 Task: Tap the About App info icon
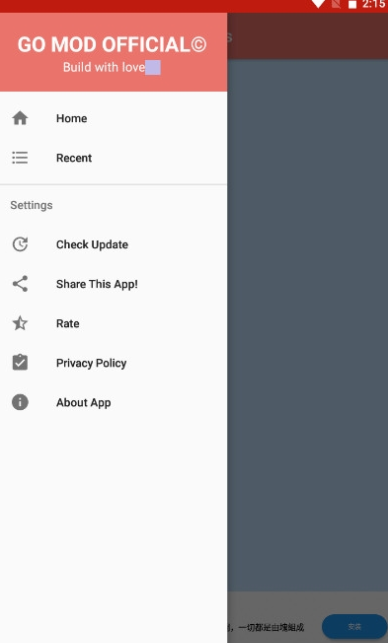coord(20,402)
